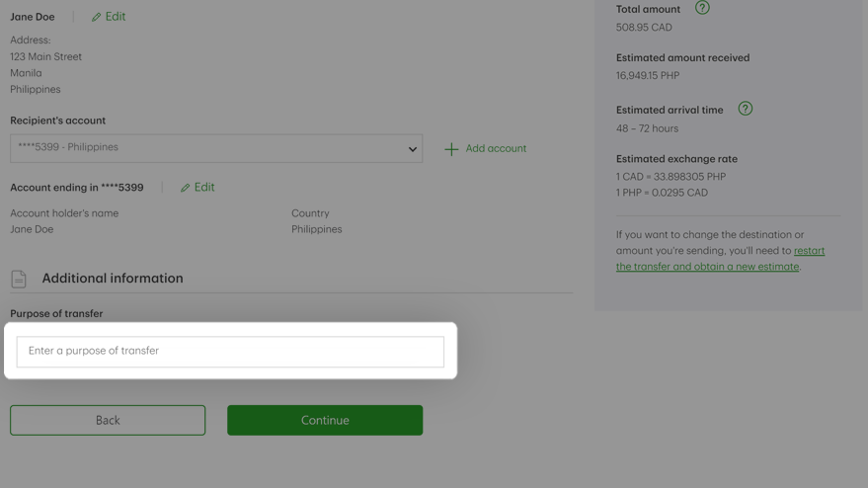Screen dimensions: 868x488
Task: Click the green Continue button
Action: (x=325, y=420)
